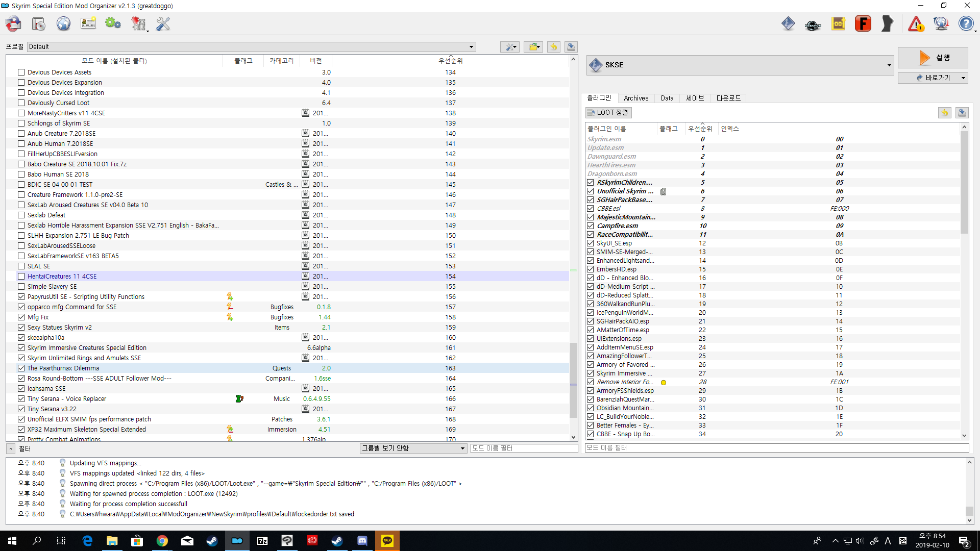Screen dimensions: 980x551
Task: Open mod list tools wrench dropdown button
Action: click(510, 47)
